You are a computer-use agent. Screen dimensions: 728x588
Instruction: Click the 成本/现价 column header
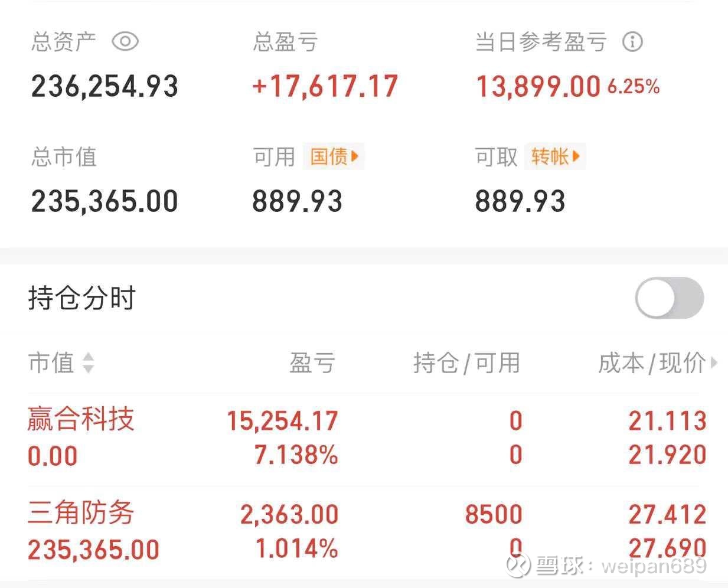pyautogui.click(x=652, y=362)
